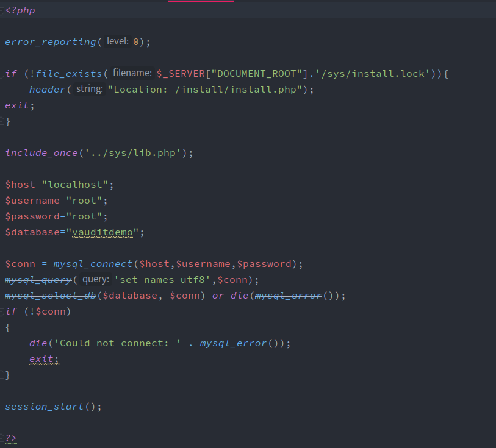Click the session_start function call
Viewport: 496px width, 448px height.
(44, 407)
